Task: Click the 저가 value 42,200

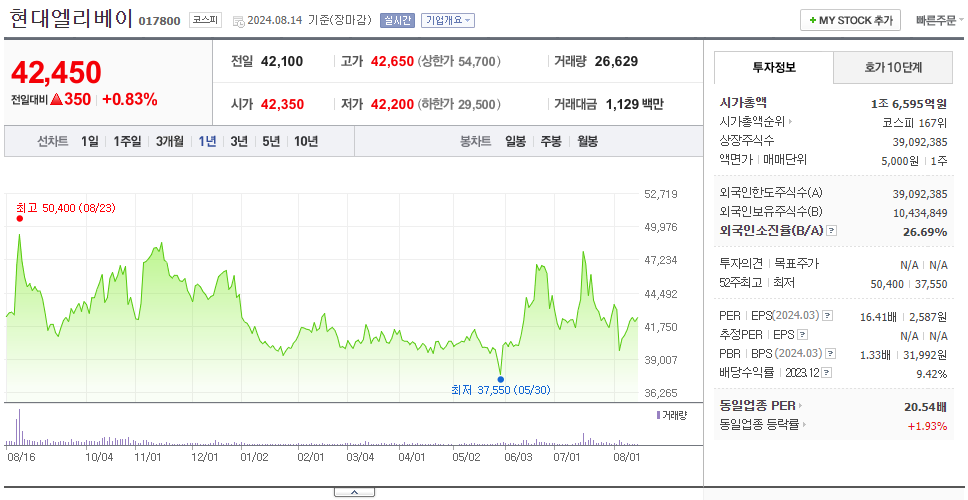Action: click(x=392, y=104)
